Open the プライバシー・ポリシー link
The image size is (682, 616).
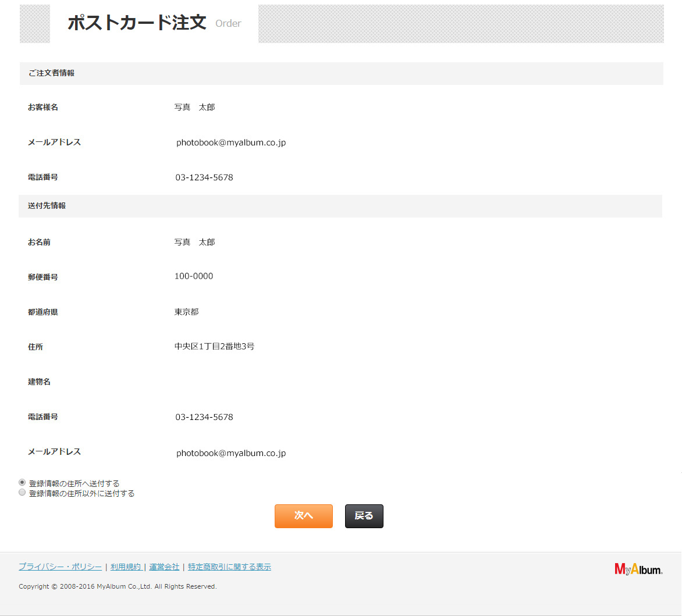pyautogui.click(x=60, y=567)
